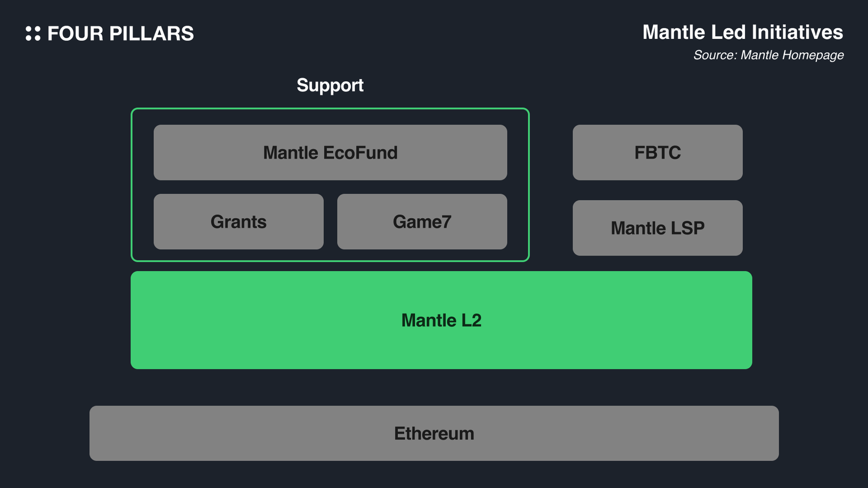Screen dimensions: 868x488
Task: Click the word FOUR beside the logo
Action: (x=75, y=34)
